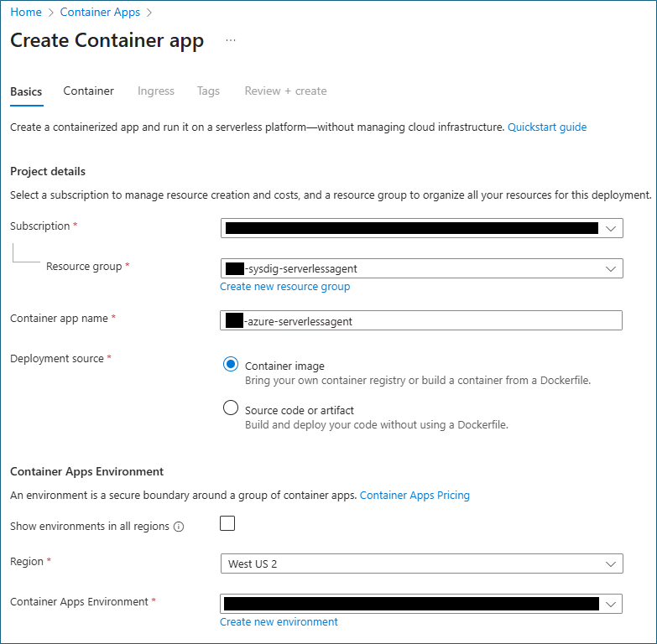Open the Tags tab
The height and width of the screenshot is (644, 657).
(208, 91)
